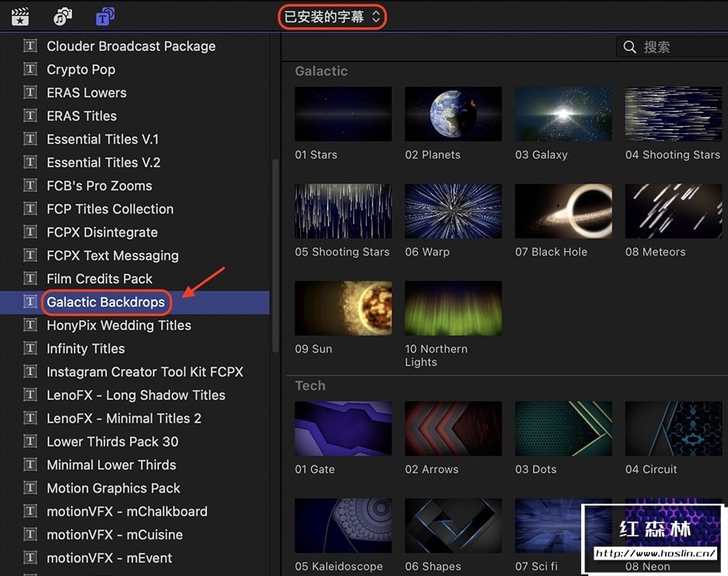Viewport: 728px width, 576px height.
Task: Select the 04 Shooting Stars thumbnail
Action: click(674, 113)
